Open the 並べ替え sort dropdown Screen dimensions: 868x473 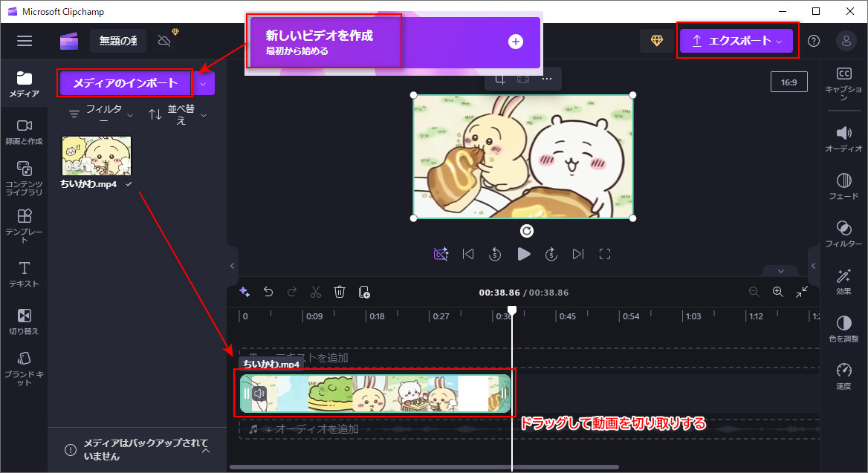pyautogui.click(x=178, y=114)
